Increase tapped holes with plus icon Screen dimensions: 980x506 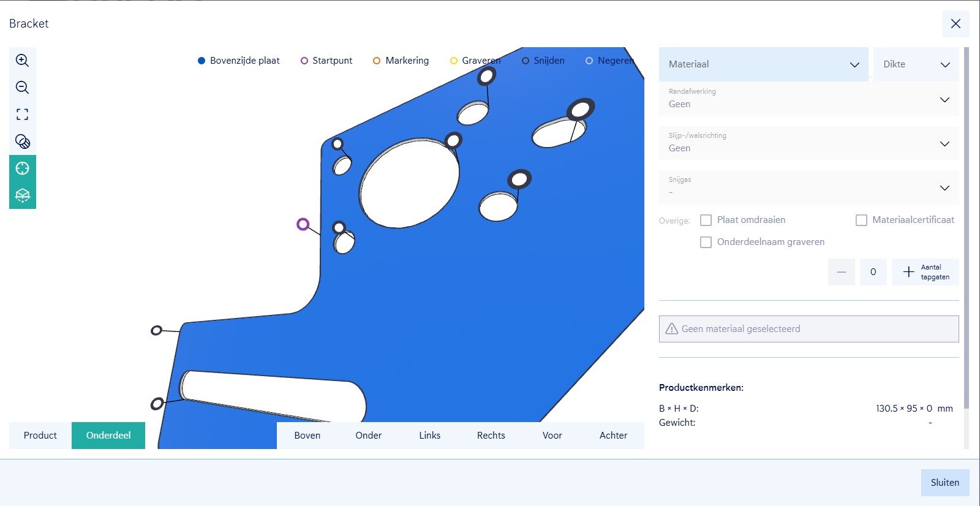tap(909, 272)
